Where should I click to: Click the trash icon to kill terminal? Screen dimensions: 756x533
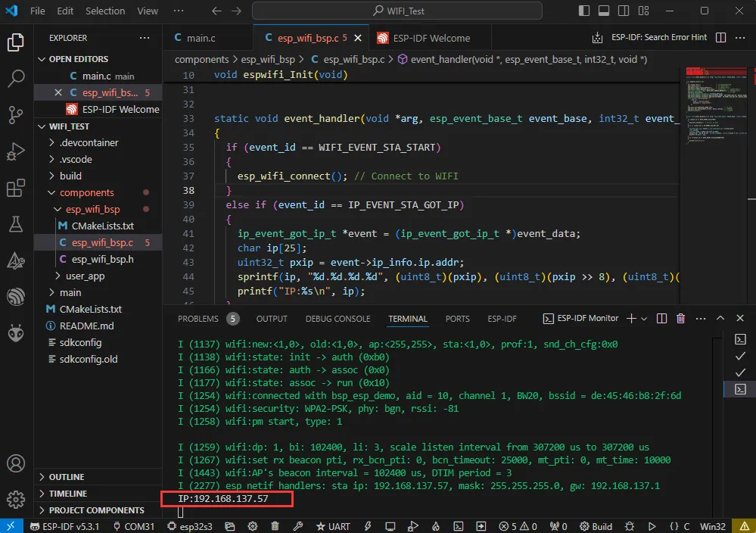pos(680,319)
